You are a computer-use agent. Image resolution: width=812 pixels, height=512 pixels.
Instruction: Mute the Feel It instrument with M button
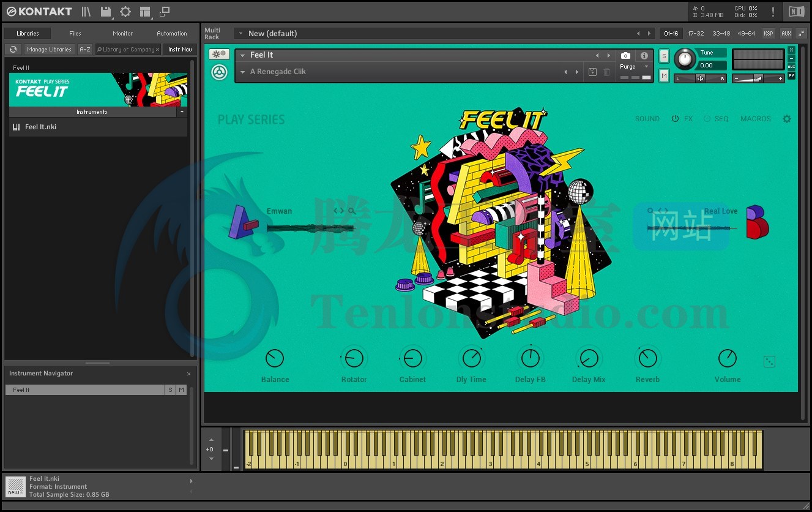coord(665,75)
